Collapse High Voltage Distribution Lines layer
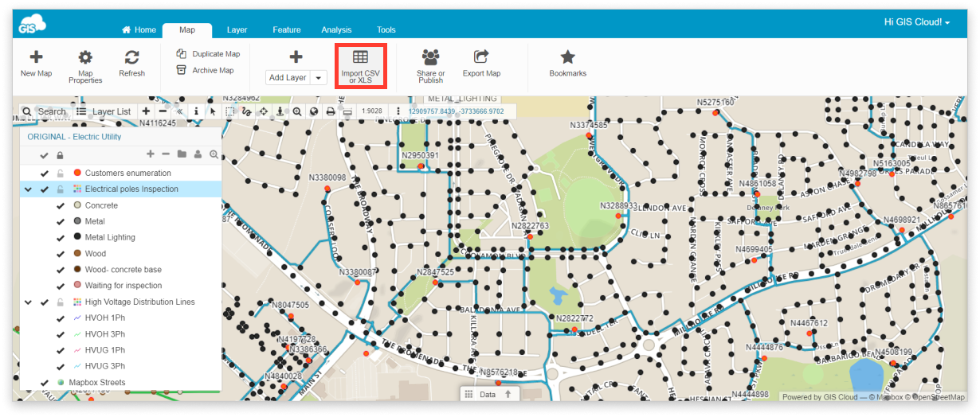The height and width of the screenshot is (417, 980). (x=29, y=302)
